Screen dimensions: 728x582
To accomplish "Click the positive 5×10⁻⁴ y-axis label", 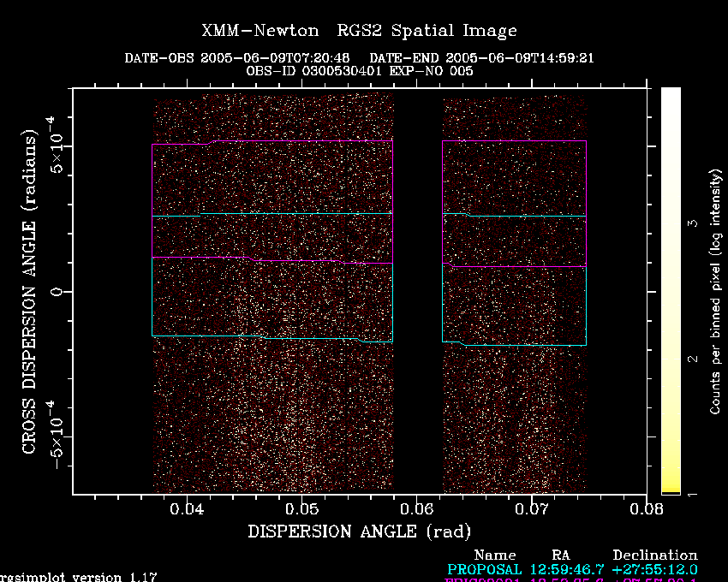I will pos(55,145).
